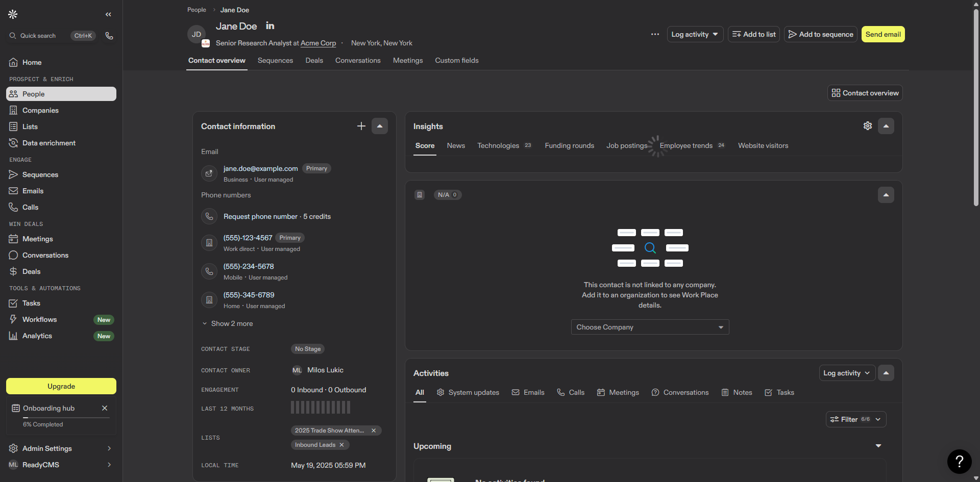This screenshot has width=980, height=482.
Task: Expand Show 2 more phone numbers
Action: [228, 323]
